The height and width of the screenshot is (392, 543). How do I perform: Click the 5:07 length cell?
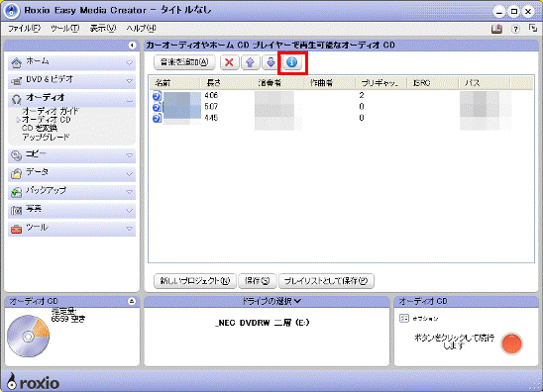point(211,106)
